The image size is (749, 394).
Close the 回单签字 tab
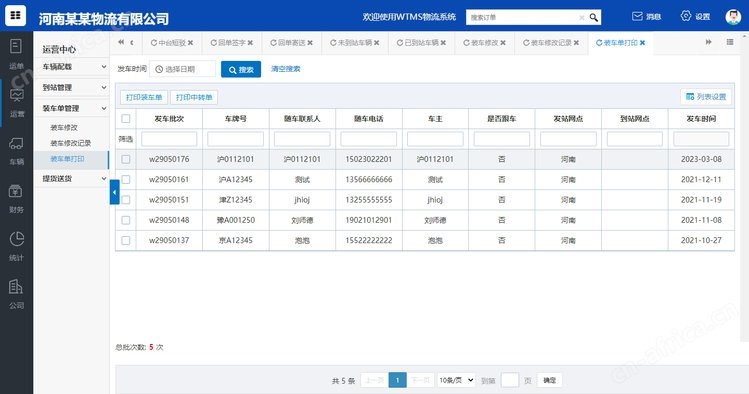(x=250, y=43)
